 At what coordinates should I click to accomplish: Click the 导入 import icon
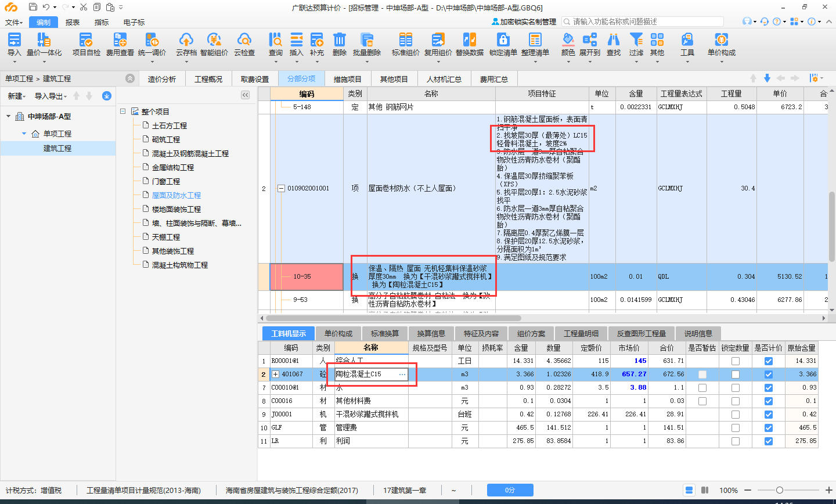point(14,39)
